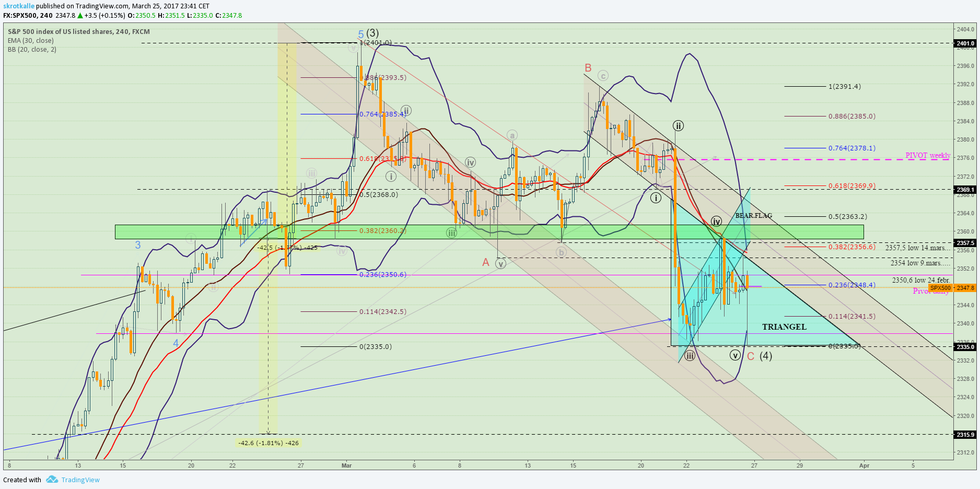Click the BB (20, close, 2) indicator label
The image size is (980, 489).
tap(32, 49)
